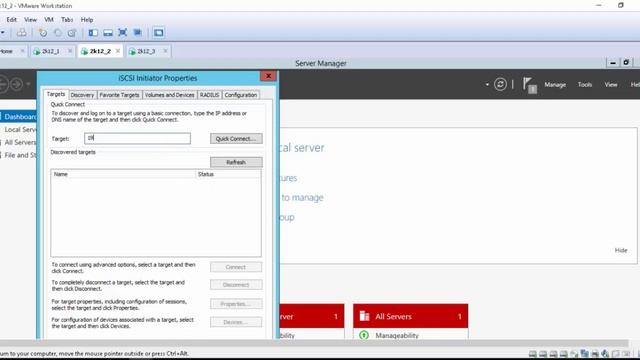This screenshot has height=360, width=640.
Task: Click All Servers tile server icon
Action: click(x=364, y=316)
